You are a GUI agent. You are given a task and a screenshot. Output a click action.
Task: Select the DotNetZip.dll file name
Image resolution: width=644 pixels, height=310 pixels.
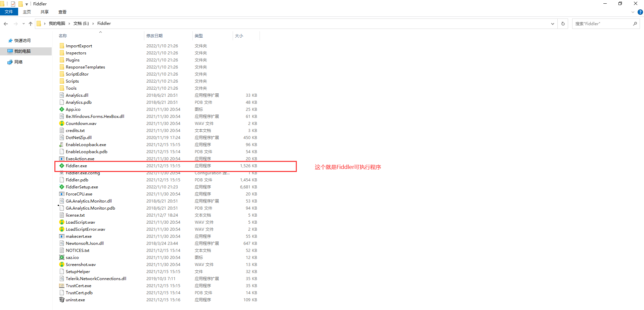click(79, 137)
